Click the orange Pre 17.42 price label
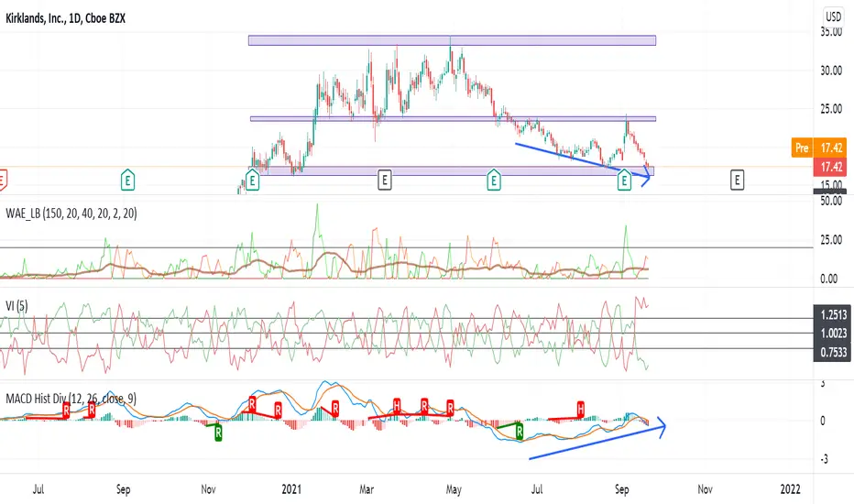The image size is (854, 504). 818,148
